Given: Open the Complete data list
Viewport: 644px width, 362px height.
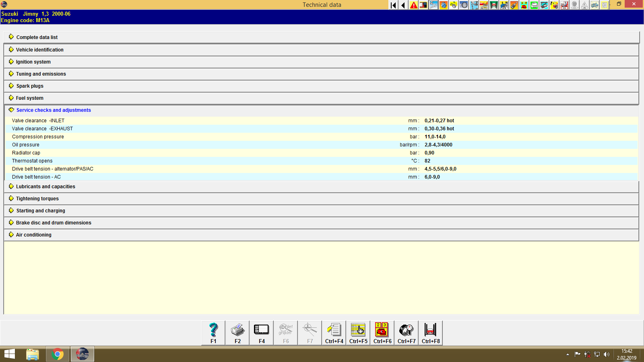Looking at the screenshot, I should (37, 37).
